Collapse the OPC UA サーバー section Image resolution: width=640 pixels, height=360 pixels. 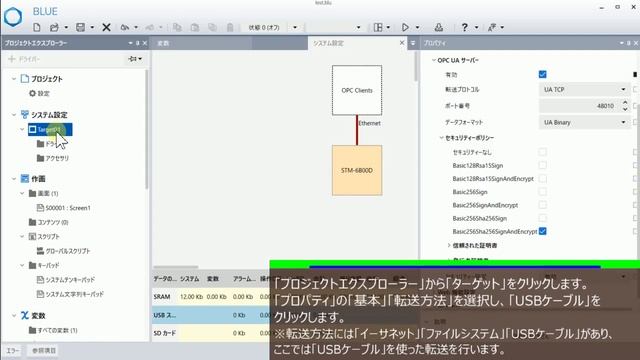click(x=433, y=60)
